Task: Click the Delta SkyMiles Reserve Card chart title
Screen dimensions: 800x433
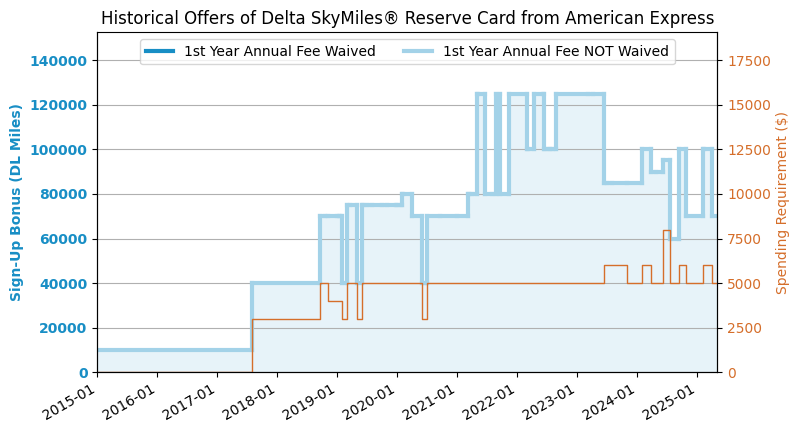Action: pyautogui.click(x=407, y=18)
